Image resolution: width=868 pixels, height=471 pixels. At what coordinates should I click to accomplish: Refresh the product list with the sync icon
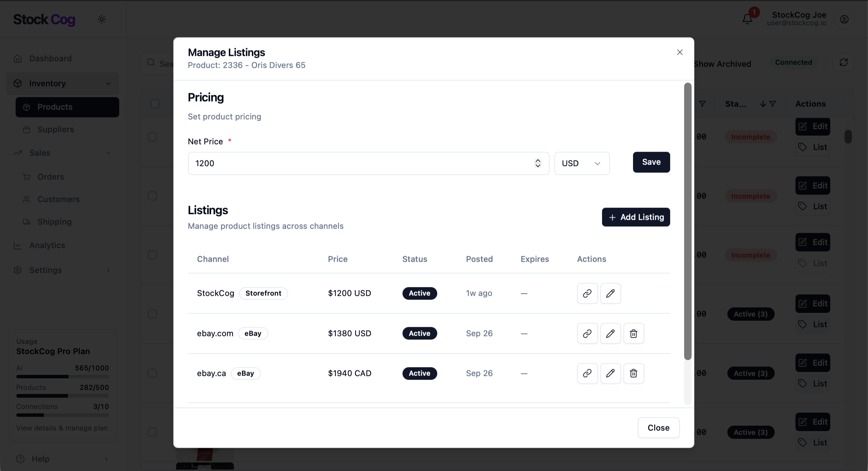click(x=843, y=62)
